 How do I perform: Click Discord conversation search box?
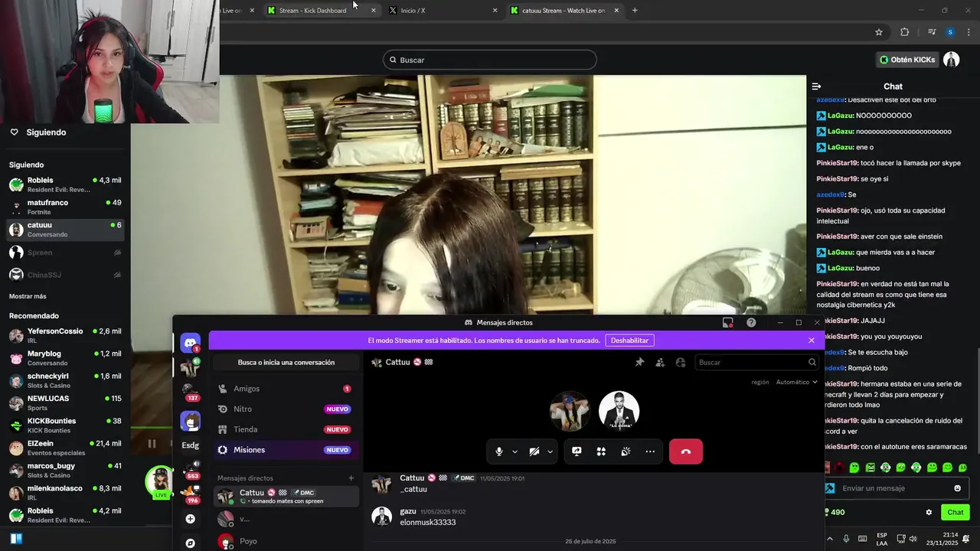pyautogui.click(x=756, y=362)
